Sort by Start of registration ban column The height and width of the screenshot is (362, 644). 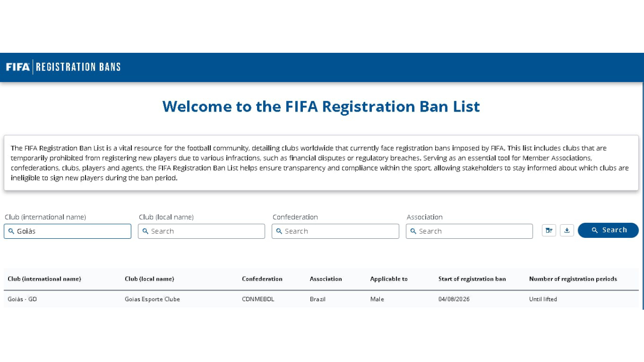[472, 279]
